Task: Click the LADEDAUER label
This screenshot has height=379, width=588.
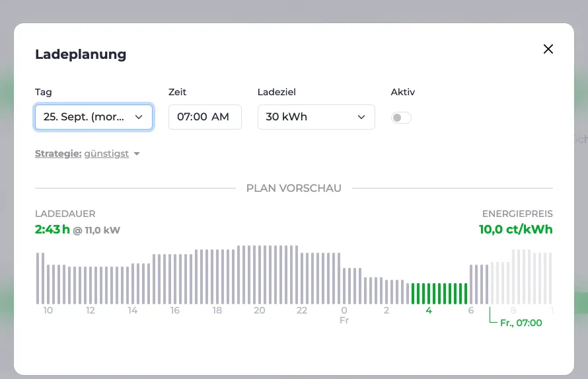Action: (65, 214)
